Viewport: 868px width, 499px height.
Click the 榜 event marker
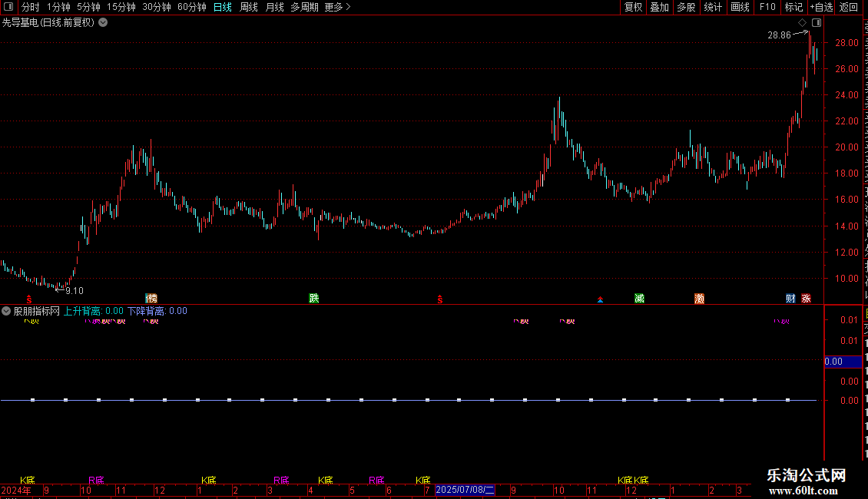click(151, 298)
